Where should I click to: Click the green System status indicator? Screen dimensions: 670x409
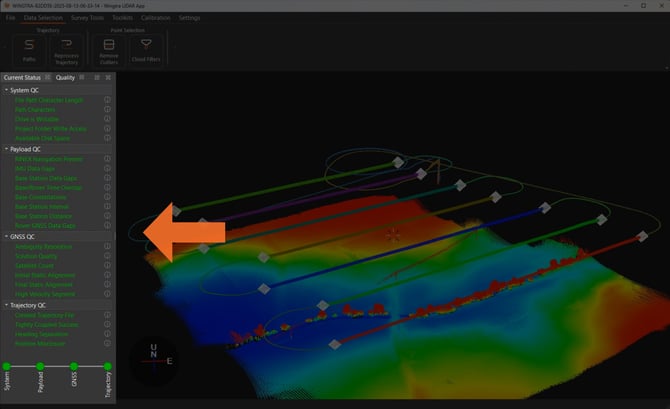(x=7, y=367)
